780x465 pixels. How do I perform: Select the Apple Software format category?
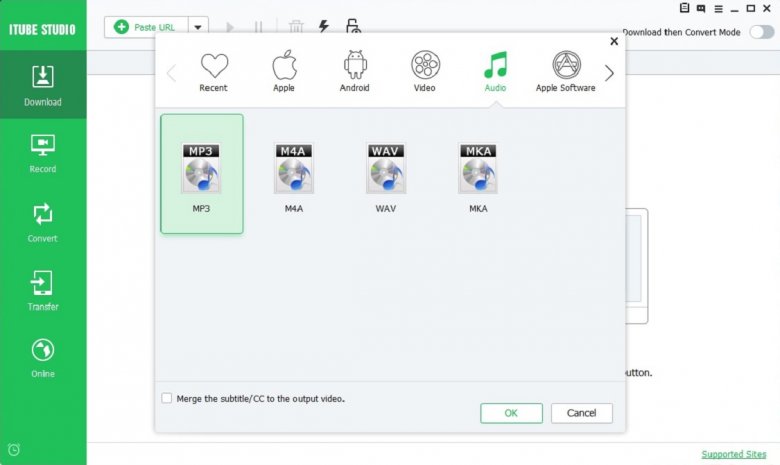pyautogui.click(x=566, y=72)
